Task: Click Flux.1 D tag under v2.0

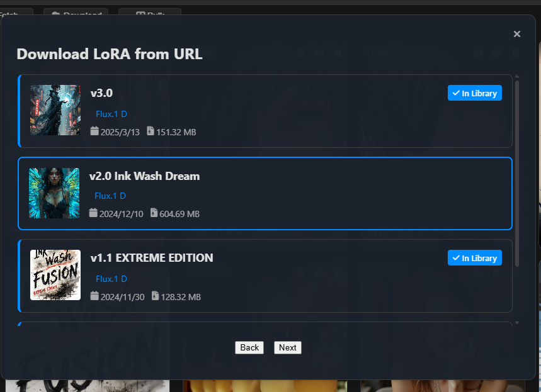Action: tap(110, 196)
